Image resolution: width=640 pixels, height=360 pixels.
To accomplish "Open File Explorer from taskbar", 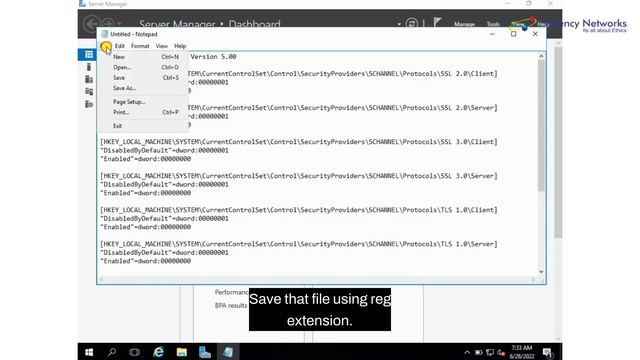I will pyautogui.click(x=182, y=352).
